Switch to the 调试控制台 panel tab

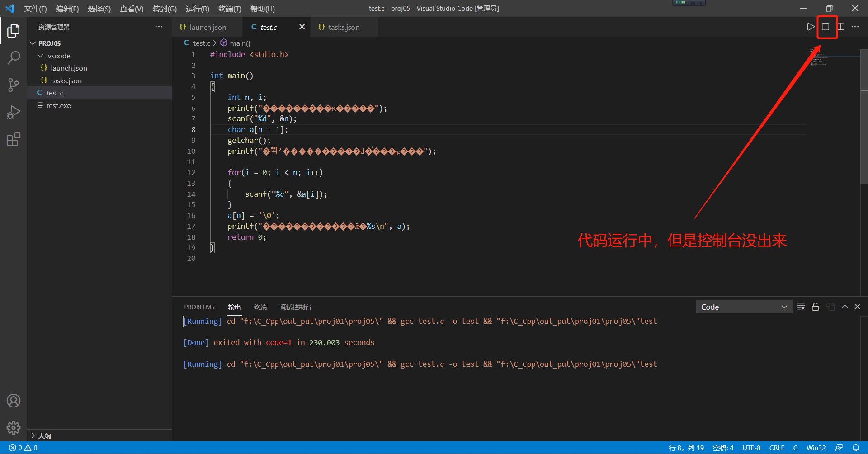pos(296,307)
